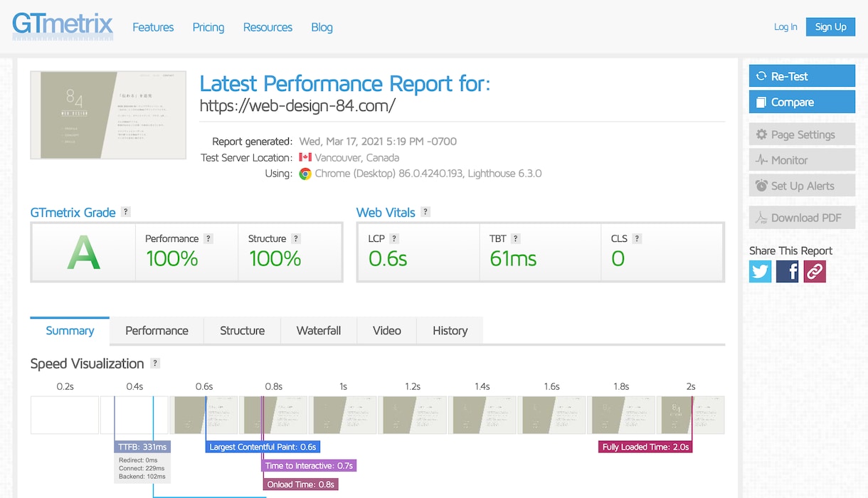This screenshot has width=868, height=498.
Task: Copy report link icon
Action: tap(815, 271)
